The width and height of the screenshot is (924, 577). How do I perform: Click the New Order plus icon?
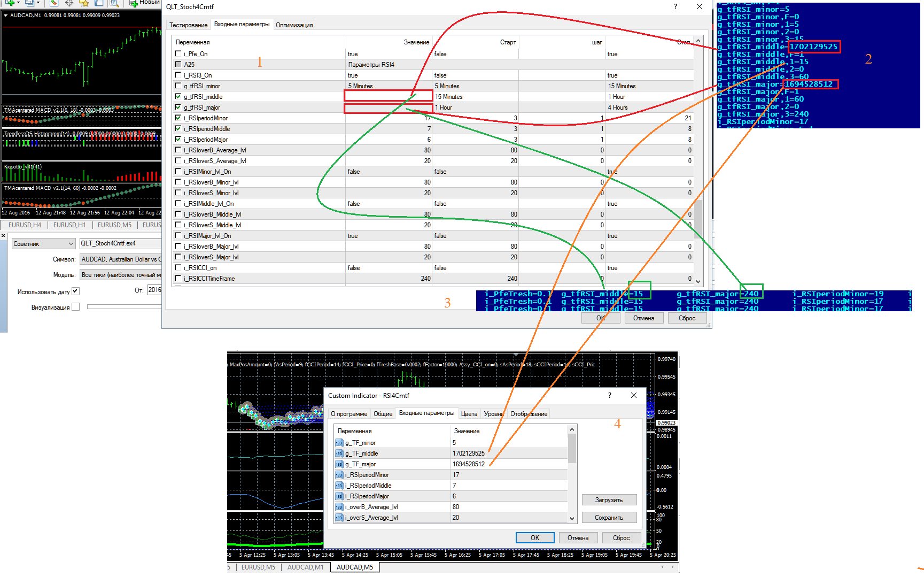tap(134, 3)
